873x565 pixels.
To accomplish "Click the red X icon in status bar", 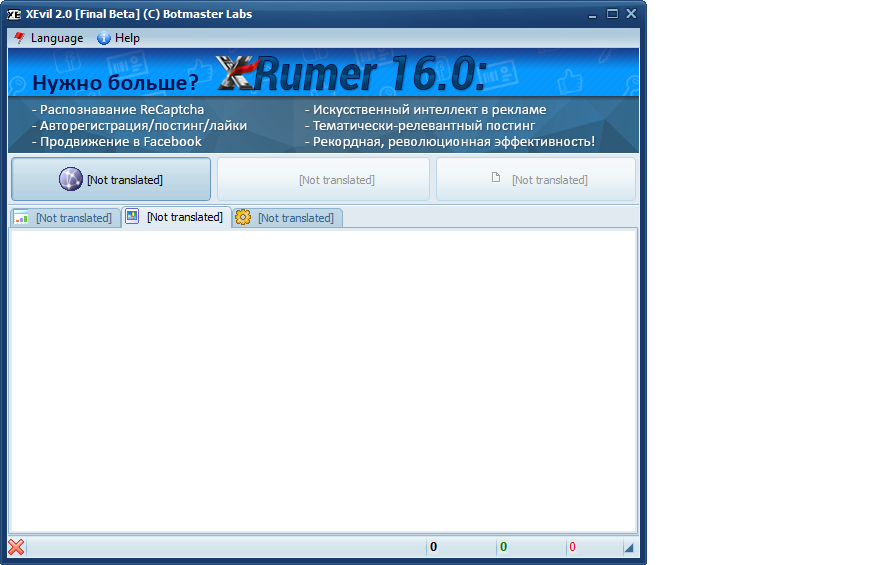I will point(16,547).
